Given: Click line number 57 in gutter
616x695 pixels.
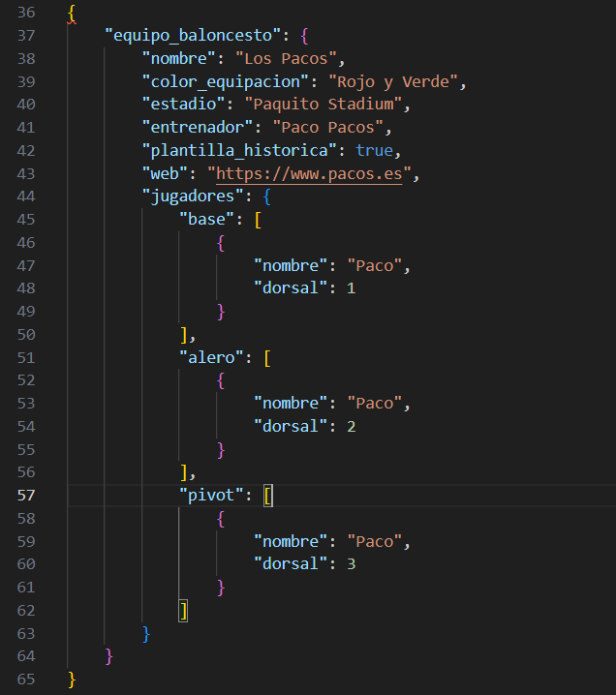Looking at the screenshot, I should point(26,496).
